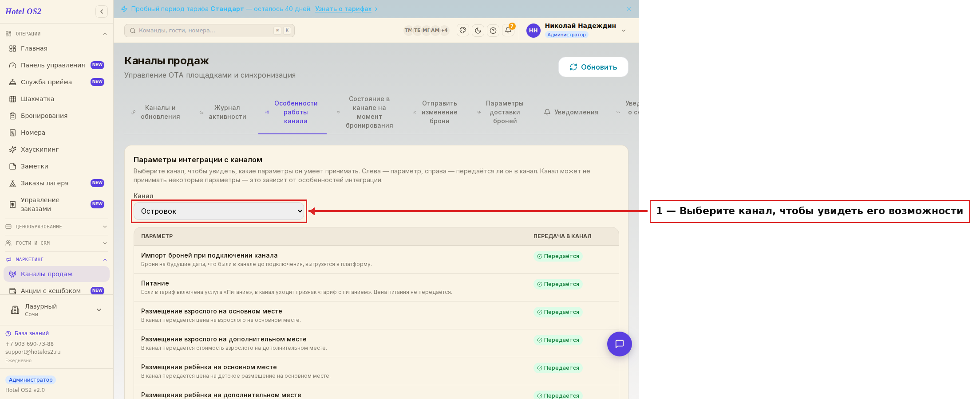Click the Управление заказами receipt icon

tap(13, 204)
